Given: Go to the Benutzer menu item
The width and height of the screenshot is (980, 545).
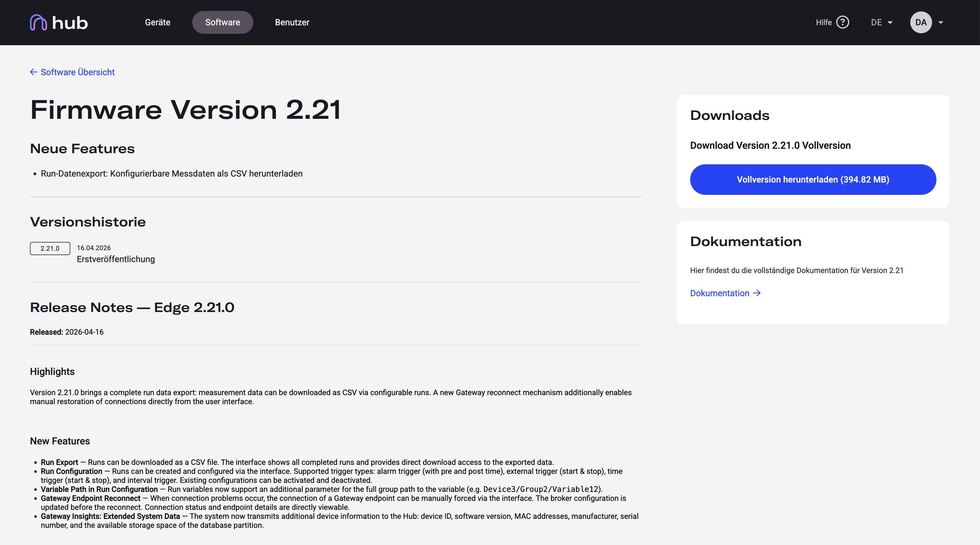Looking at the screenshot, I should coord(292,22).
